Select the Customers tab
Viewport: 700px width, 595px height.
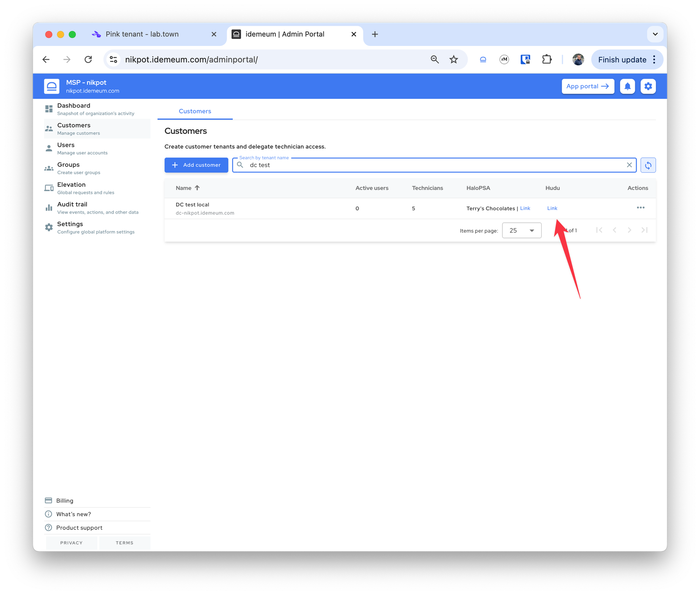point(195,111)
